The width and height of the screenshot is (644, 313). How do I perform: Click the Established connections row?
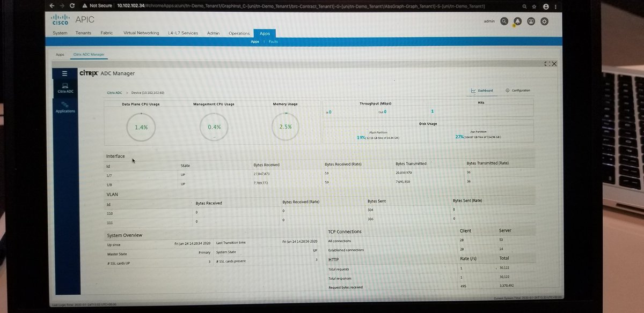[x=431, y=250]
